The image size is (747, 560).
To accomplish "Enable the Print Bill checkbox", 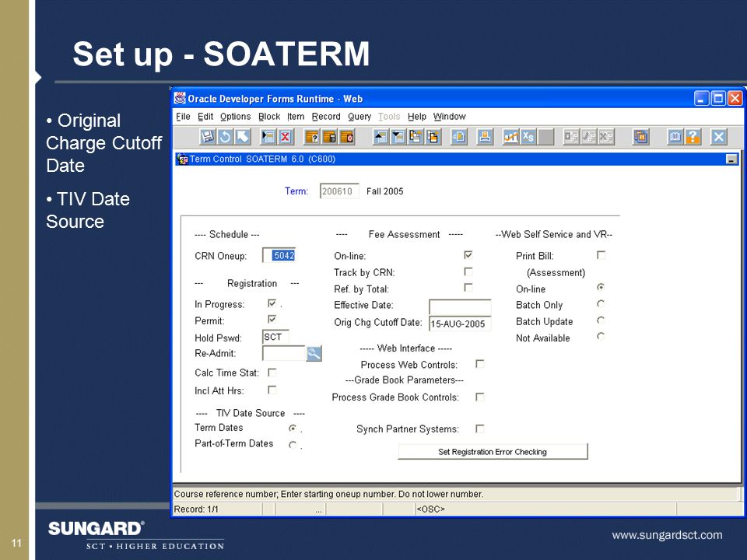I will [x=601, y=255].
